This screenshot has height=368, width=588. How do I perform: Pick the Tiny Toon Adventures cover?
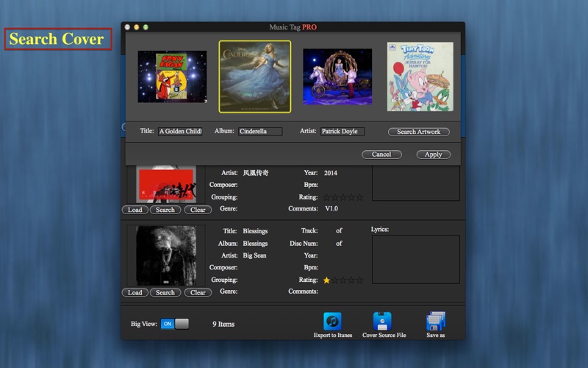(420, 77)
